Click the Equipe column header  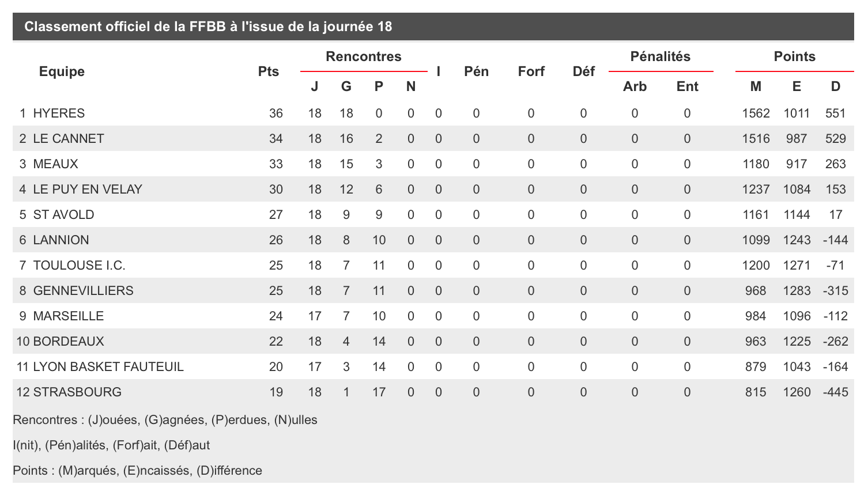pos(62,71)
